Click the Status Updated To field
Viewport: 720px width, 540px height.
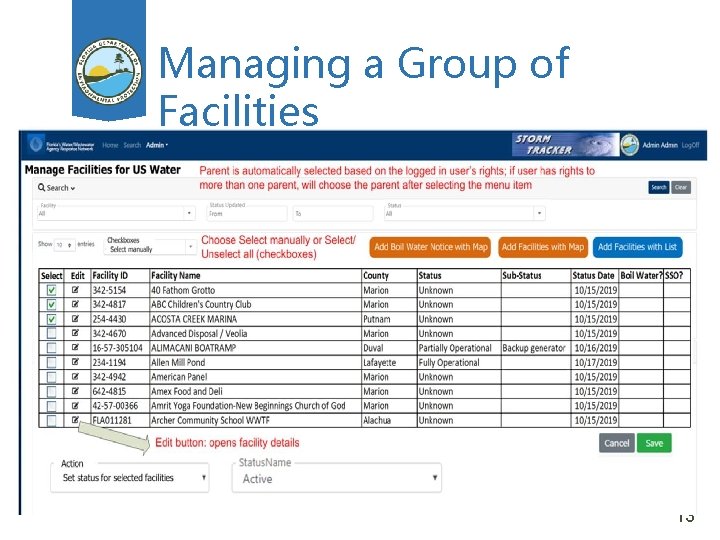[x=333, y=214]
